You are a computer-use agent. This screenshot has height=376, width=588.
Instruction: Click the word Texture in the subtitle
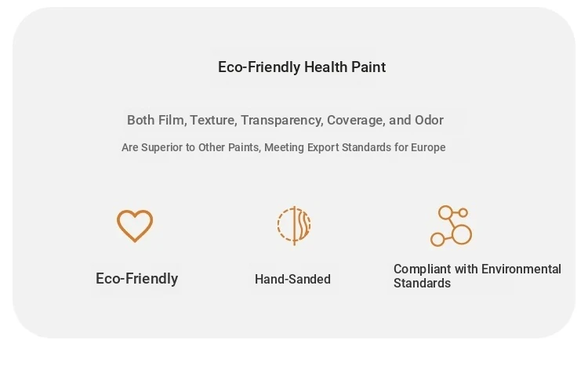click(x=214, y=120)
